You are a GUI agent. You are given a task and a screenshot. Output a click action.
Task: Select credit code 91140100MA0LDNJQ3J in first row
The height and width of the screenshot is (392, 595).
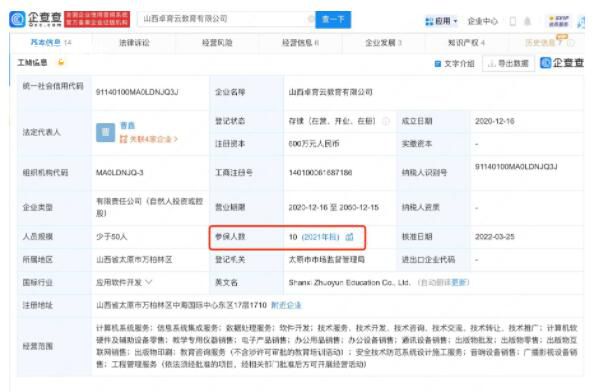pyautogui.click(x=137, y=92)
